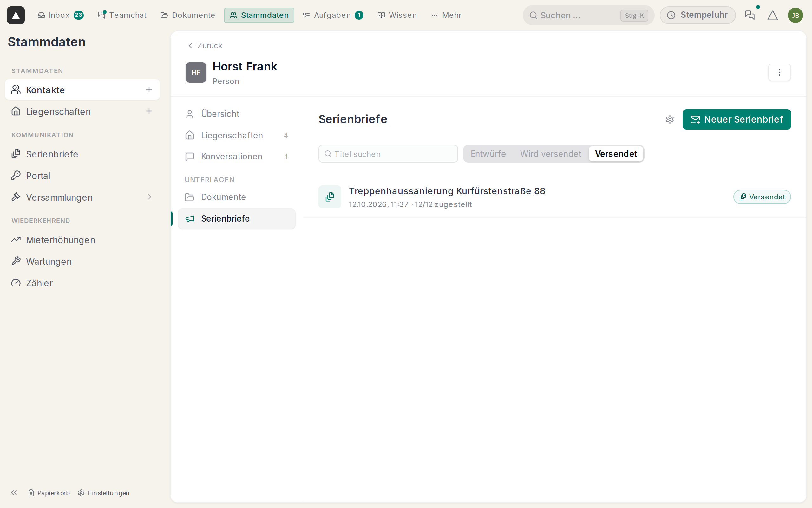Select the Versendet filter
This screenshot has width=812, height=508.
point(616,154)
